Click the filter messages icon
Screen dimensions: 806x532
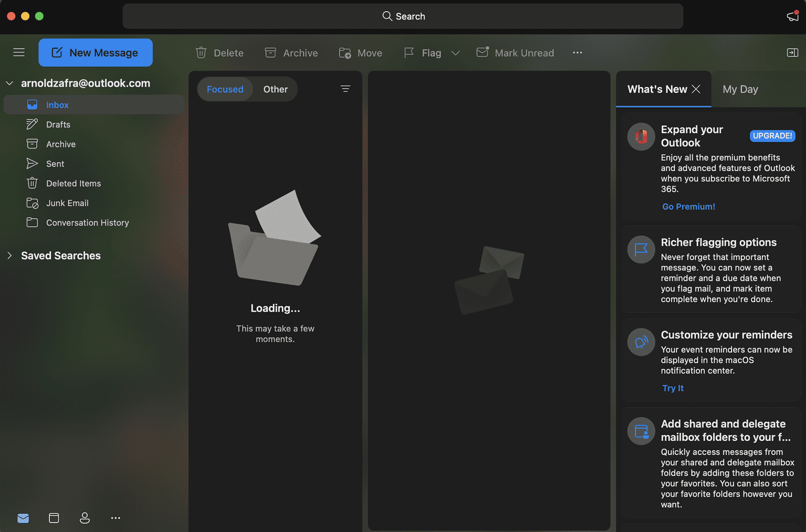(345, 89)
